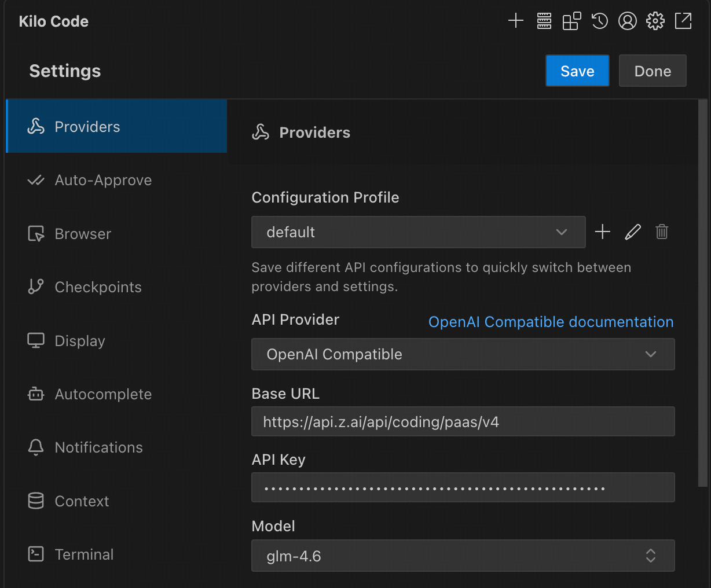This screenshot has width=711, height=588.
Task: View task History via the clock icon
Action: coord(599,21)
